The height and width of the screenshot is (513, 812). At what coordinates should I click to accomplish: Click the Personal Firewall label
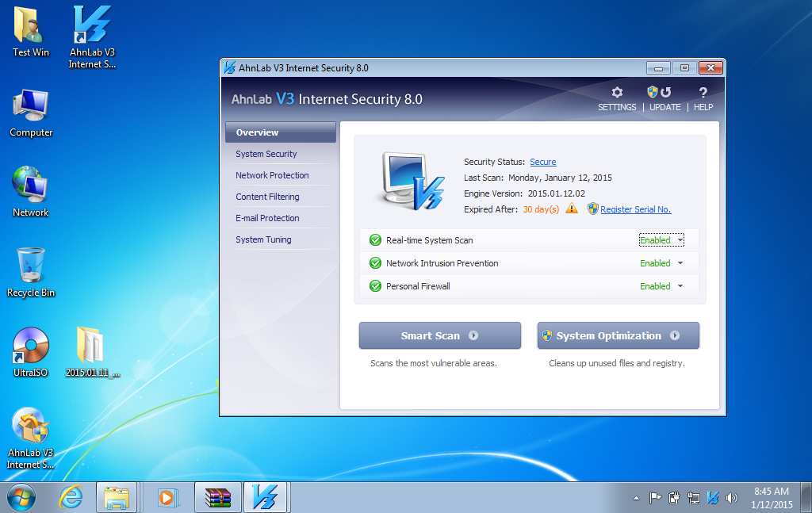click(418, 285)
